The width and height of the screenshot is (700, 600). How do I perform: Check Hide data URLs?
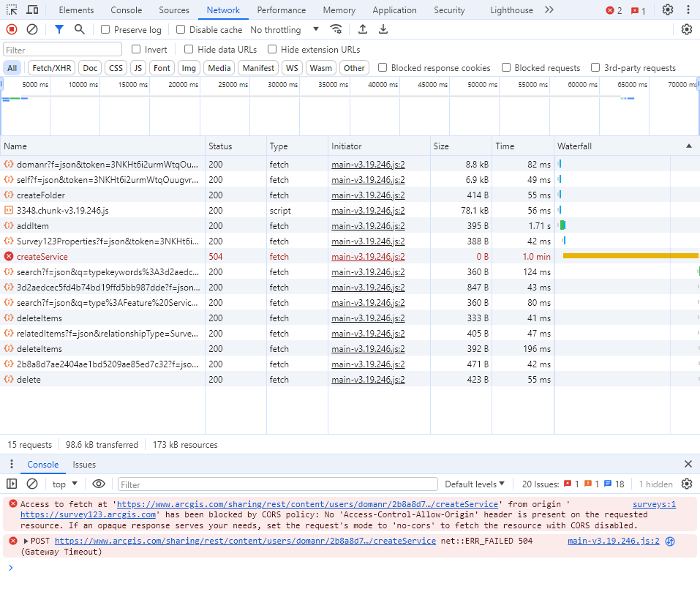click(189, 49)
